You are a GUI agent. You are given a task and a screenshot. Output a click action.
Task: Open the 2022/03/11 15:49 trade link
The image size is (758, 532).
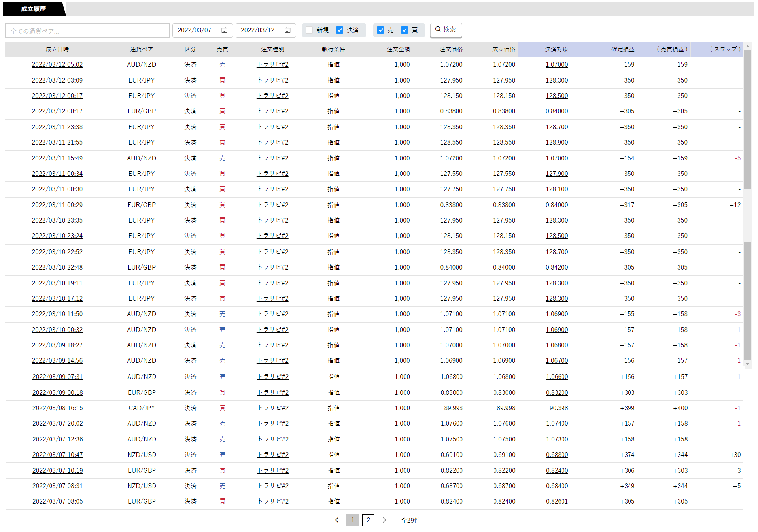[57, 158]
